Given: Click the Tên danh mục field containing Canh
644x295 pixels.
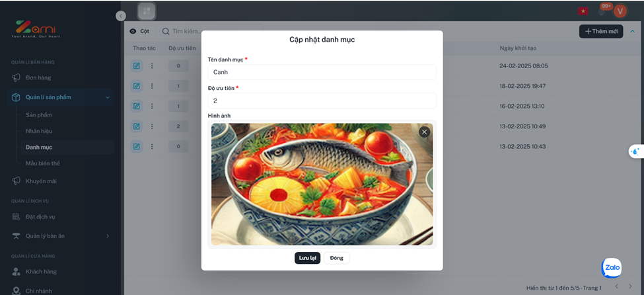Looking at the screenshot, I should pyautogui.click(x=322, y=72).
